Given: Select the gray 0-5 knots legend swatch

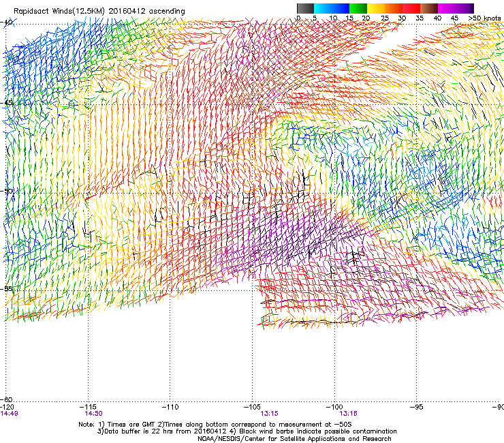Looking at the screenshot, I should pyautogui.click(x=305, y=8).
